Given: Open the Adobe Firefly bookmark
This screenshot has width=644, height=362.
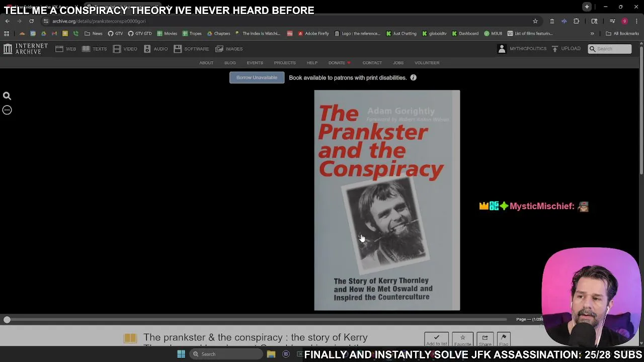Looking at the screenshot, I should (x=313, y=34).
